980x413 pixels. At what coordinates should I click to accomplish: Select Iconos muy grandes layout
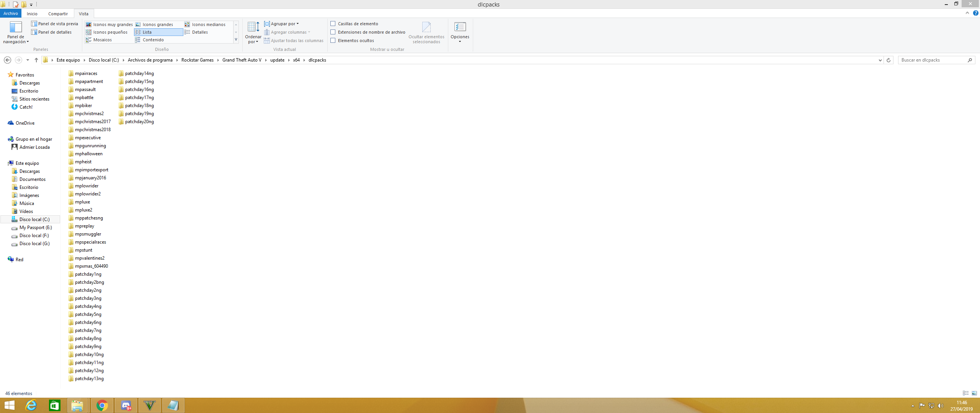(x=109, y=24)
